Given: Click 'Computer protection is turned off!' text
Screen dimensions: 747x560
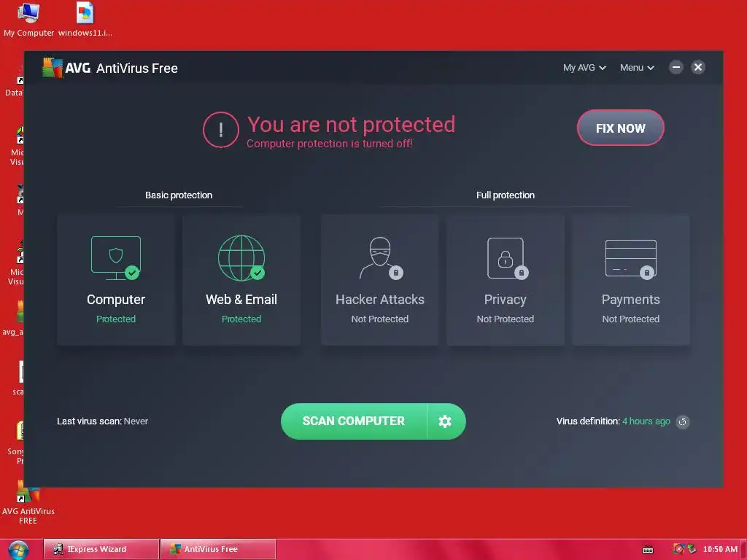Looking at the screenshot, I should pos(329,144).
